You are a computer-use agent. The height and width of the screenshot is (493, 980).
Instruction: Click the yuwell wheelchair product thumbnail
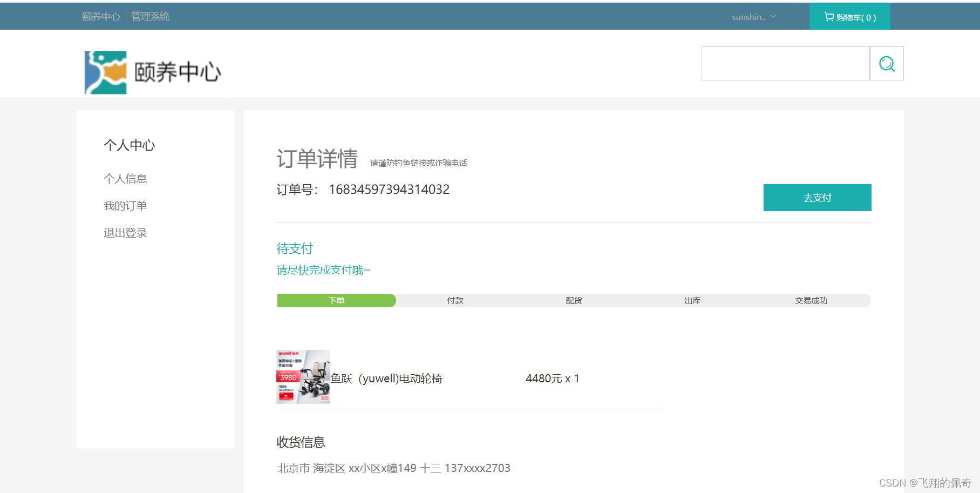303,376
